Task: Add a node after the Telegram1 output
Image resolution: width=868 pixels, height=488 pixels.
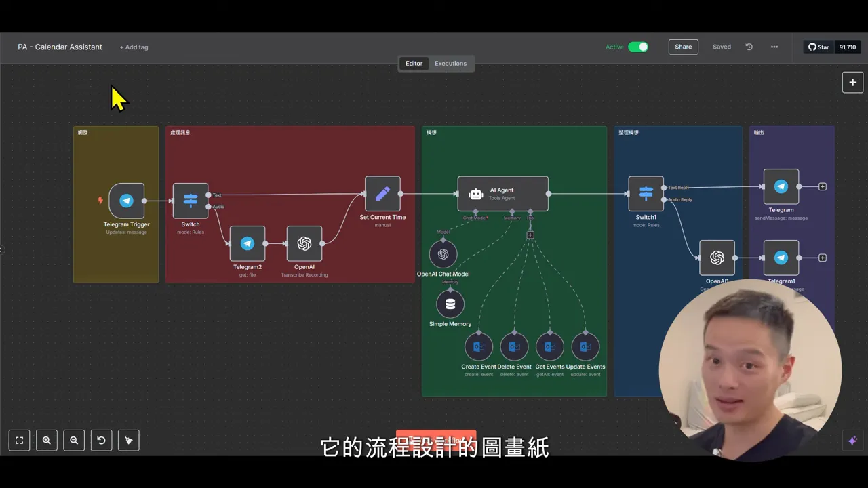Action: 823,258
